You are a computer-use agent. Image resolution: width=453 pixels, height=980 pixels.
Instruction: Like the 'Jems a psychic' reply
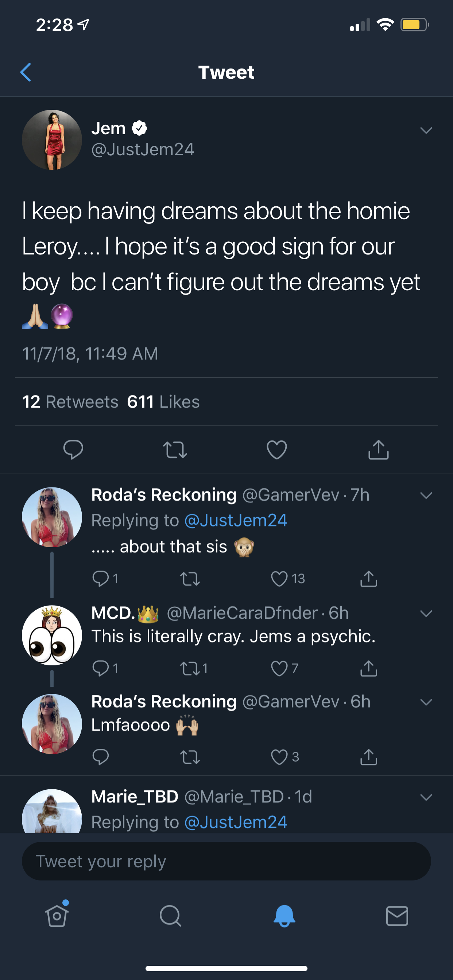tap(279, 668)
